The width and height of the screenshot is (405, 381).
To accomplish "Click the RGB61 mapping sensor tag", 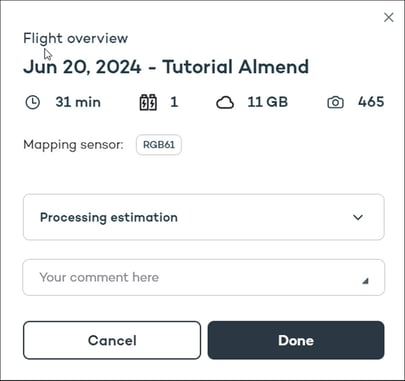I will tap(159, 145).
